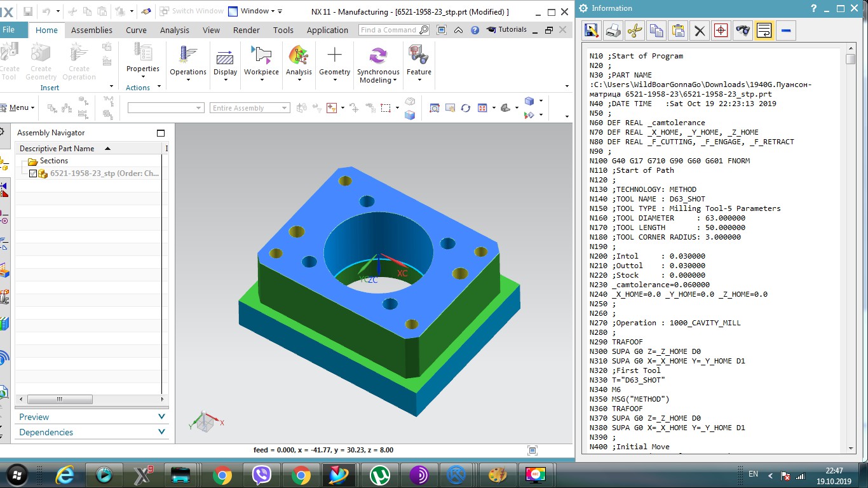Click the blue cube rendering style icon
This screenshot has height=488, width=868.
[529, 101]
